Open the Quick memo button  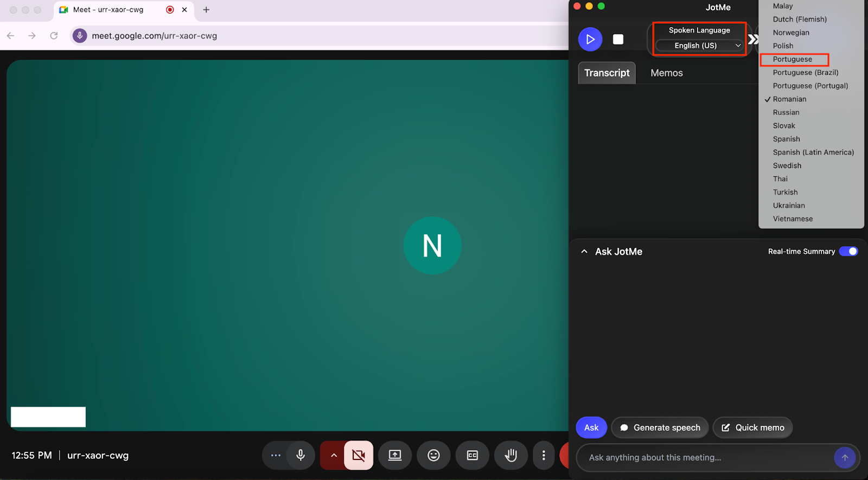point(752,427)
